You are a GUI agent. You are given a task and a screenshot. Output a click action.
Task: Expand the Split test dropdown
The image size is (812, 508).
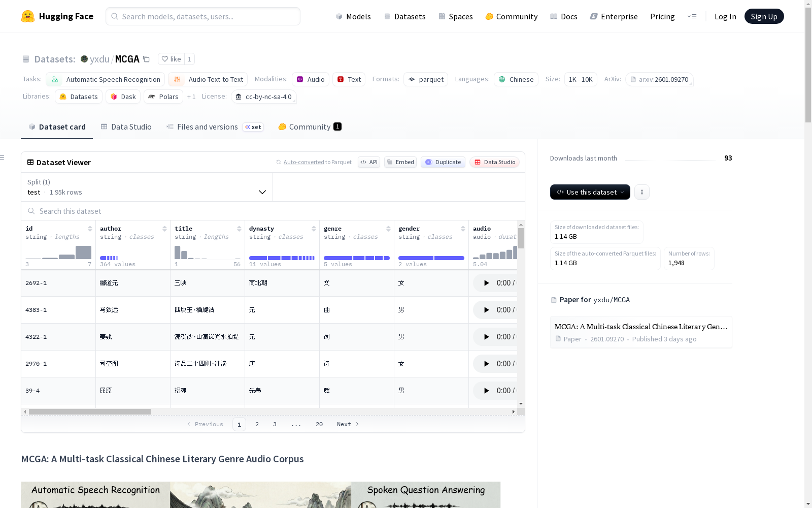point(147,187)
